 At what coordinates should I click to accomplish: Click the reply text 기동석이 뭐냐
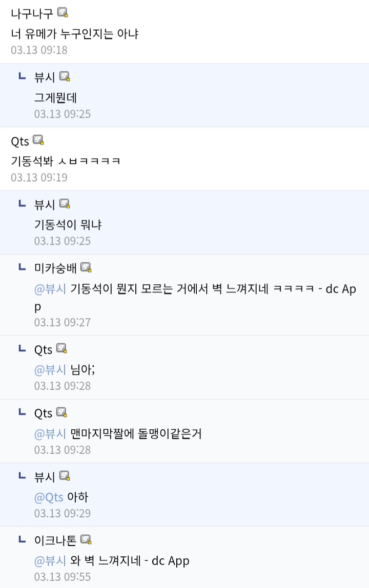(68, 225)
